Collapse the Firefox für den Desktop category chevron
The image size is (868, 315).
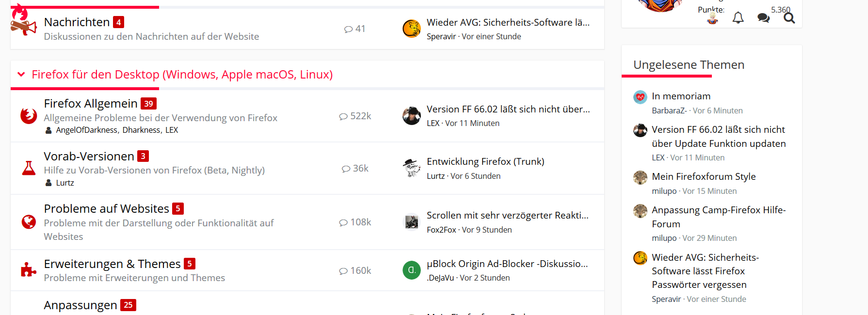[21, 74]
